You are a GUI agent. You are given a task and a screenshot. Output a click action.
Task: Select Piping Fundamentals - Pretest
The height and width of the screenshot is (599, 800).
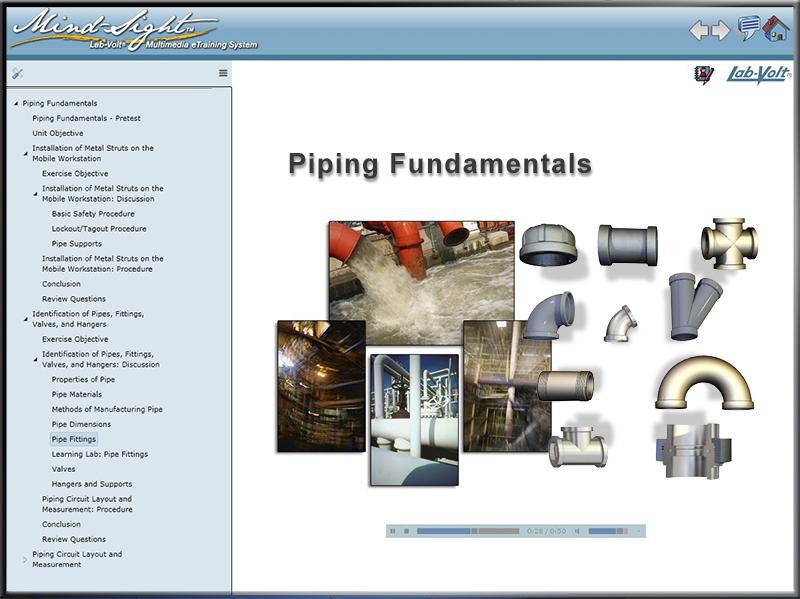89,117
